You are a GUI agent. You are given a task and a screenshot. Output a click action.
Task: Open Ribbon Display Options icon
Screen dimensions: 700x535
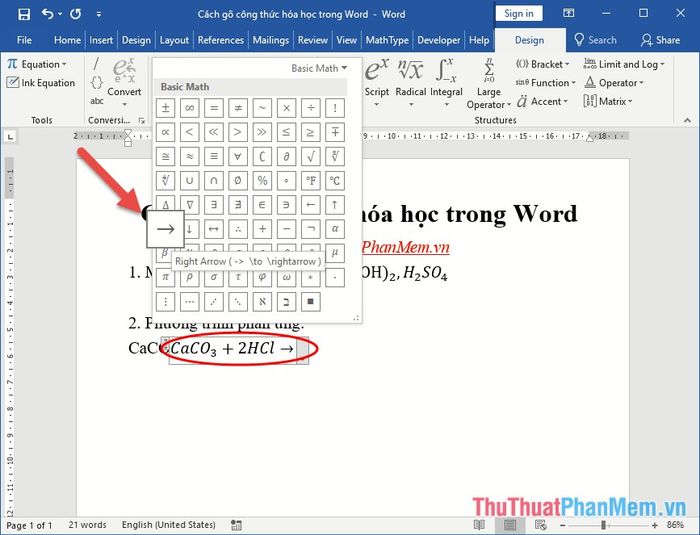[568, 13]
